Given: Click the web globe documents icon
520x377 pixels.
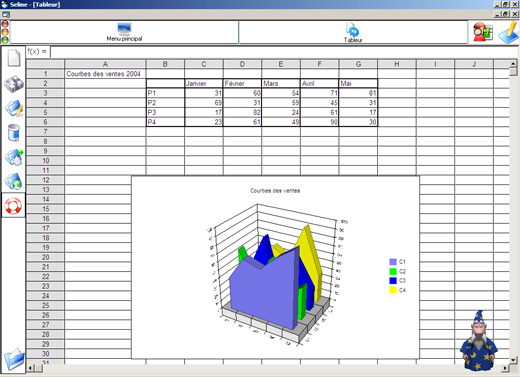Looking at the screenshot, I should [x=14, y=182].
